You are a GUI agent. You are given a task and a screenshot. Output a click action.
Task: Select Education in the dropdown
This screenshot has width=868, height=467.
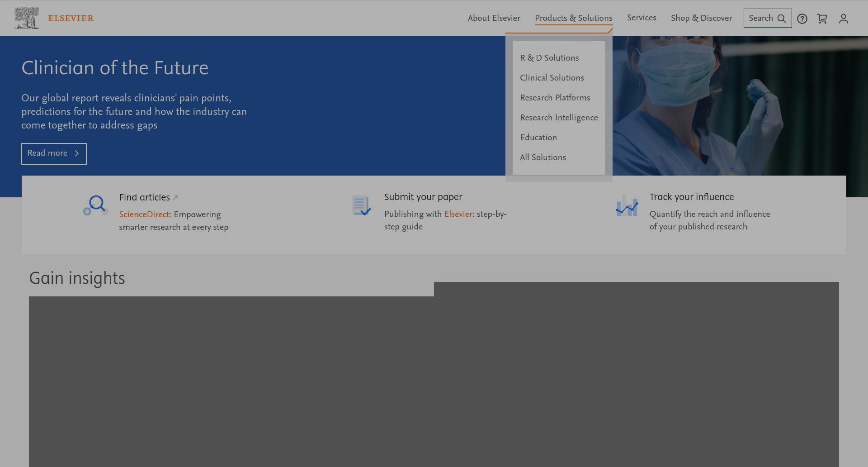[x=538, y=138]
